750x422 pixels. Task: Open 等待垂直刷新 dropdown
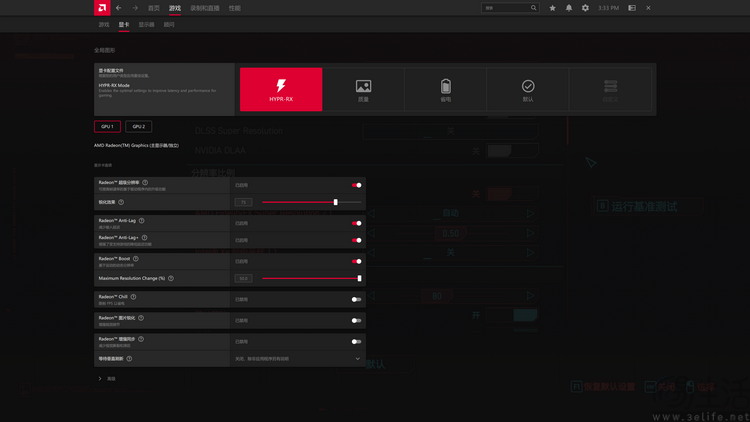pyautogui.click(x=298, y=359)
